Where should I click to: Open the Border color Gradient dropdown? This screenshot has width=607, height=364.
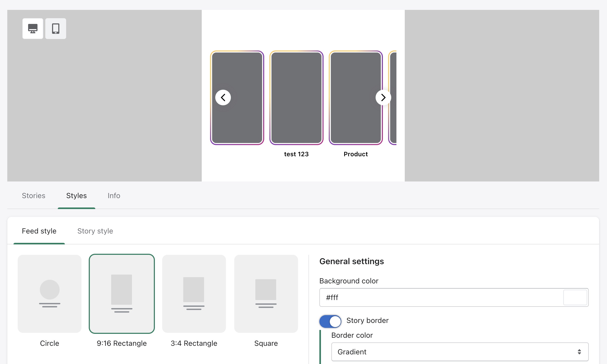click(459, 352)
